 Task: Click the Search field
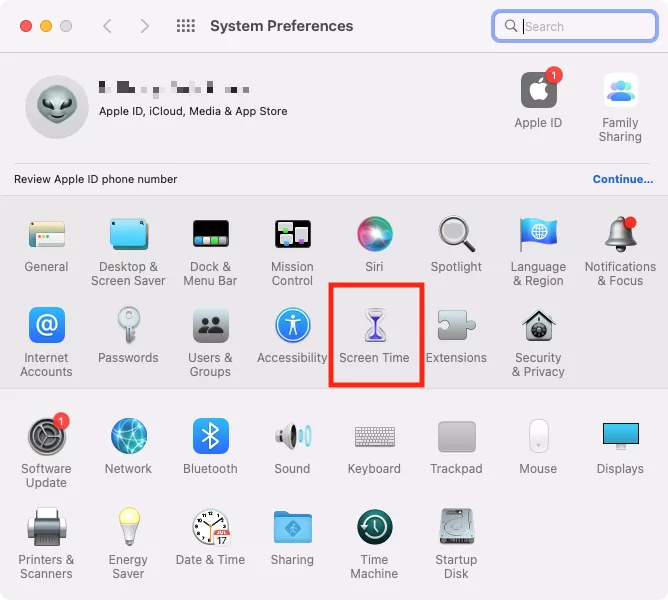click(574, 26)
